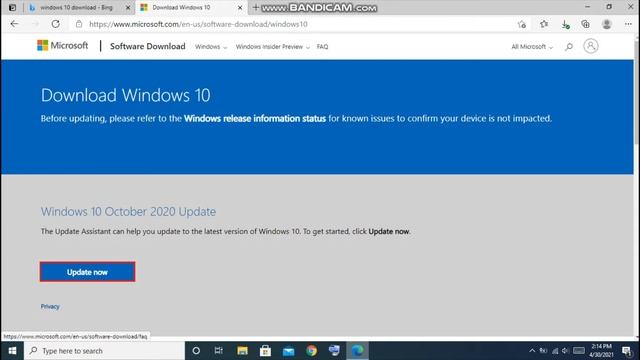The width and height of the screenshot is (640, 360).
Task: Open the Downloads icon in toolbar
Action: [x=565, y=24]
